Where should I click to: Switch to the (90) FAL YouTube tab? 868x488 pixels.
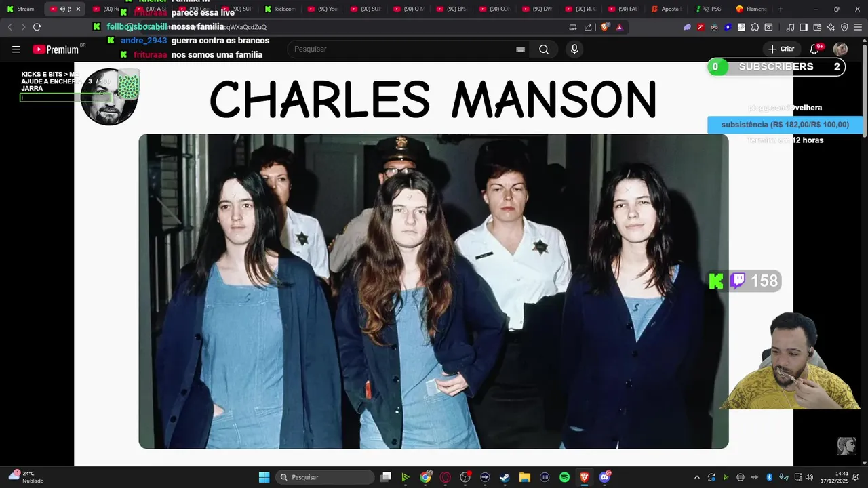pyautogui.click(x=624, y=9)
